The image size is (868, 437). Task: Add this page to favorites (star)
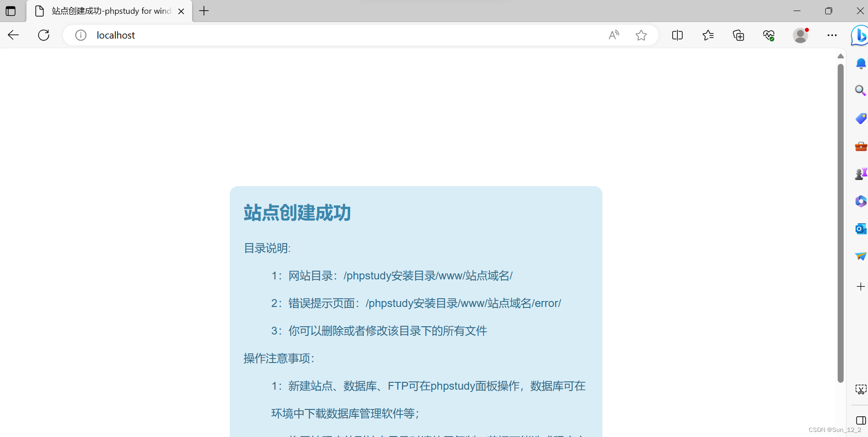click(x=641, y=35)
